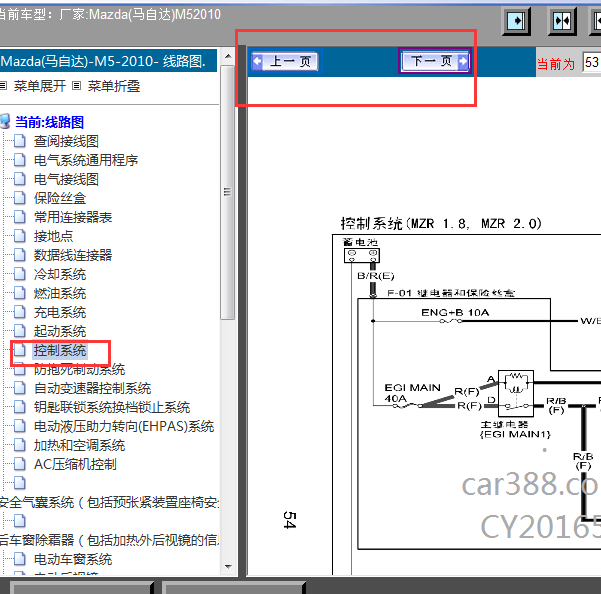The height and width of the screenshot is (594, 601).
Task: Click document icon beside 冷却系统
Action: tap(20, 274)
